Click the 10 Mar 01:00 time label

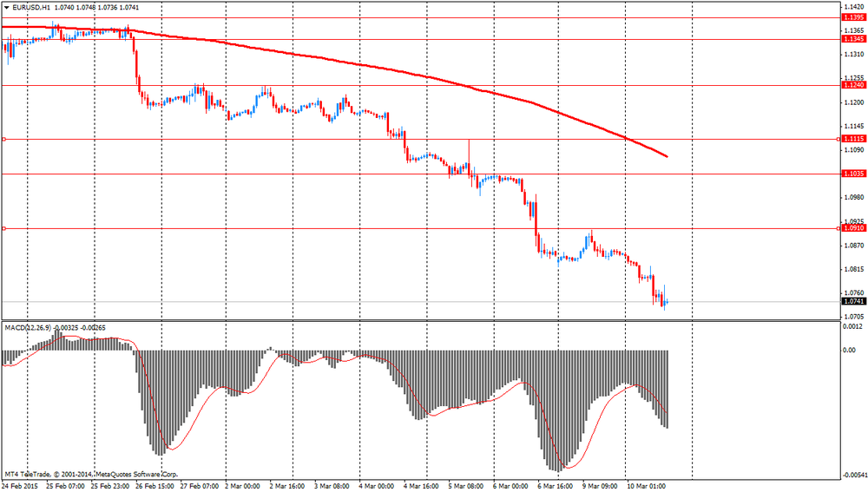pyautogui.click(x=646, y=487)
